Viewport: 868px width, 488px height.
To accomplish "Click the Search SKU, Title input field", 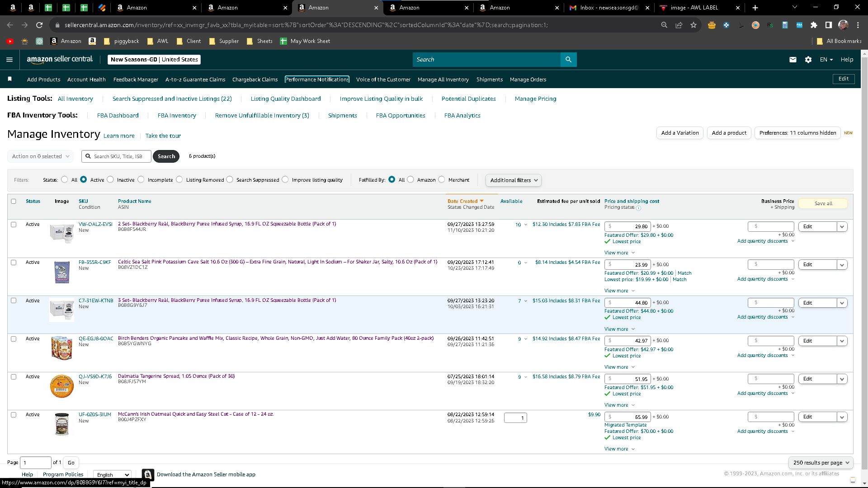I will 116,156.
